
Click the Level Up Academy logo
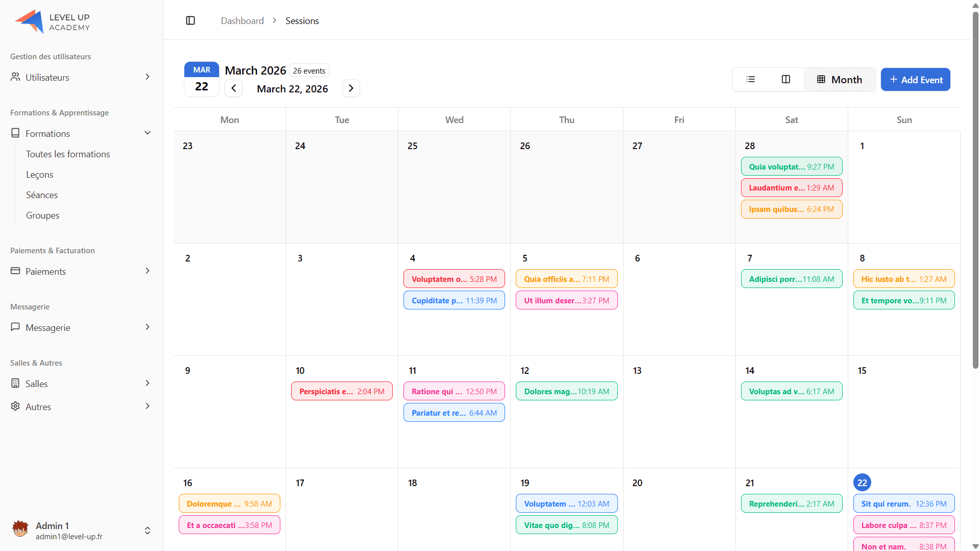53,21
